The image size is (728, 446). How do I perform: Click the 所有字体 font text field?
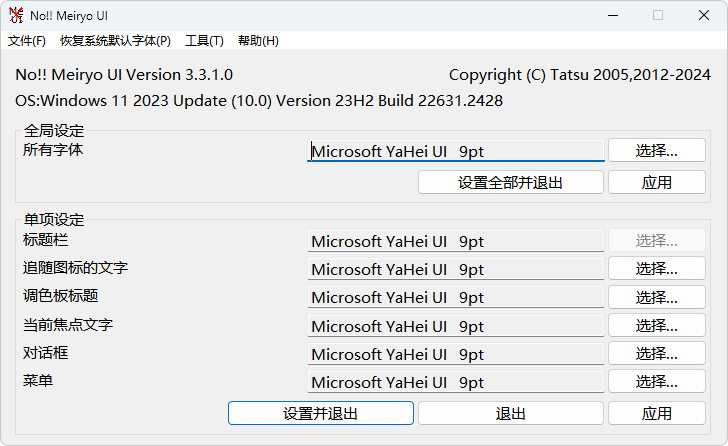(455, 152)
